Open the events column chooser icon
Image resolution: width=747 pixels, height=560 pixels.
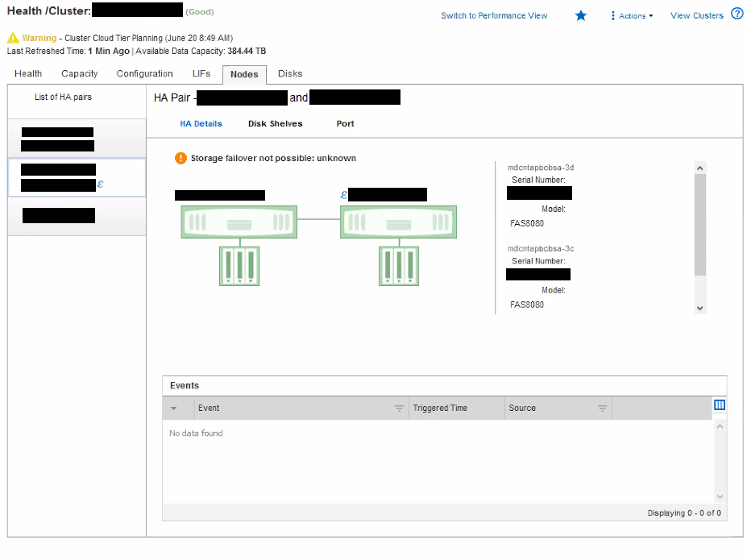click(x=720, y=406)
